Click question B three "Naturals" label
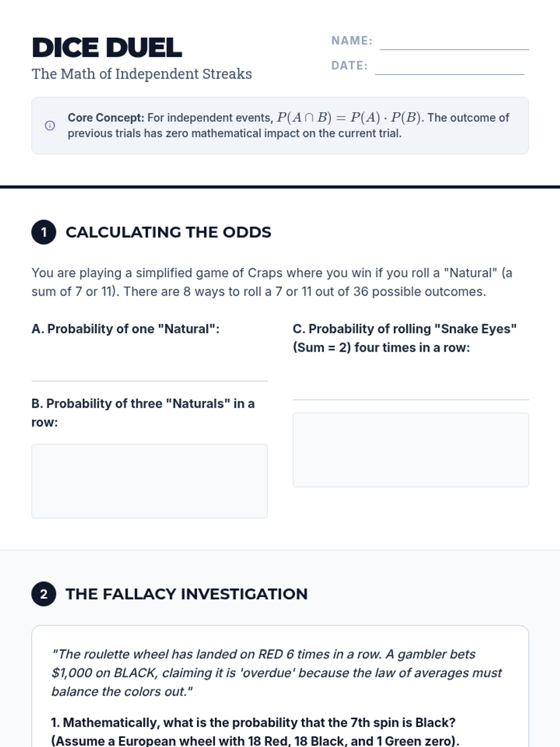 pos(143,412)
